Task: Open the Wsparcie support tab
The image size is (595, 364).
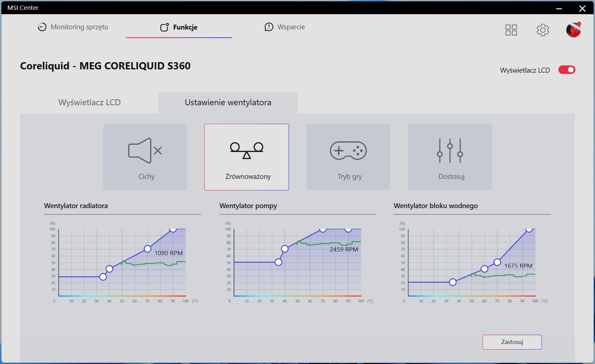Action: 285,27
